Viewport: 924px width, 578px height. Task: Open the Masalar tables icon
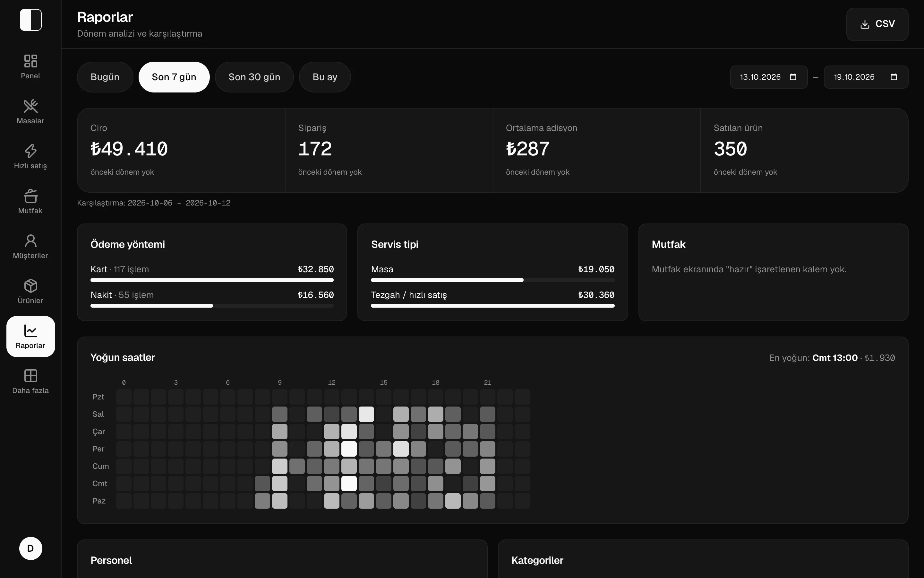pos(30,106)
